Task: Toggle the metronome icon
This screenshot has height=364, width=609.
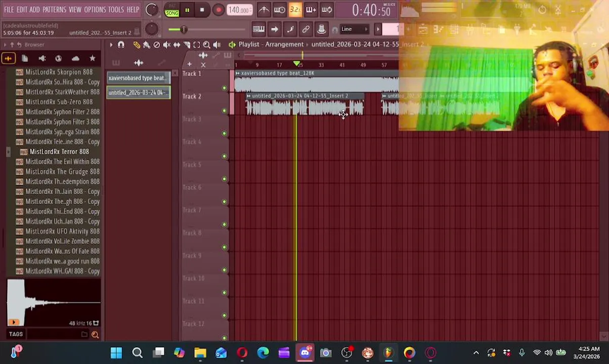Action: pyautogui.click(x=264, y=10)
